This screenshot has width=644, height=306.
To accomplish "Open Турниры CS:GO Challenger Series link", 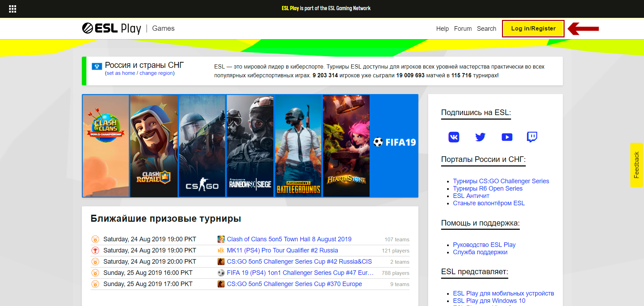I will [x=501, y=181].
